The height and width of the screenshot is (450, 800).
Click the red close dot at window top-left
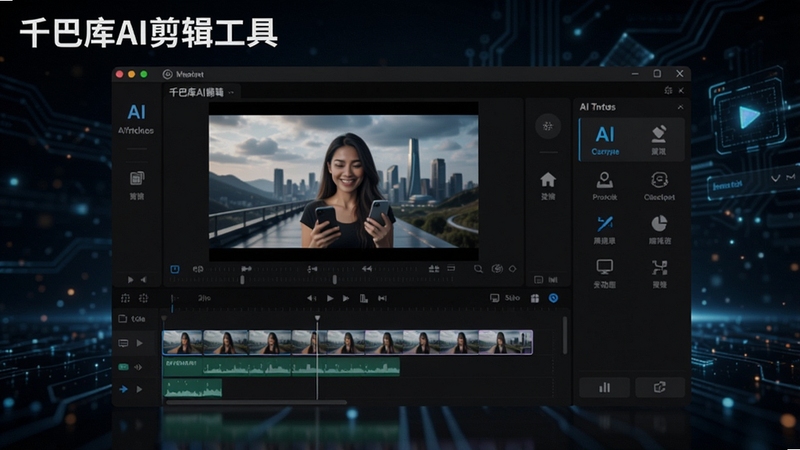pos(119,74)
